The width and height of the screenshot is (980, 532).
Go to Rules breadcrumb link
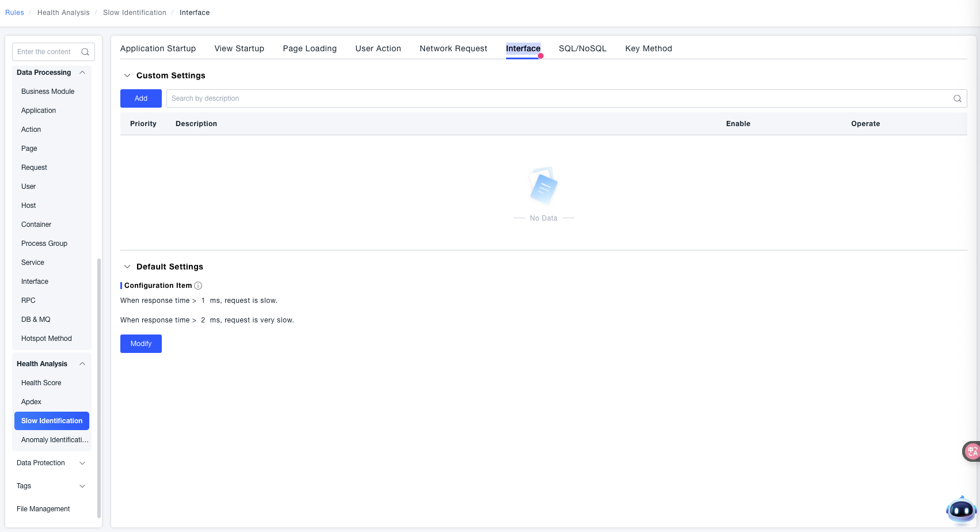click(14, 13)
